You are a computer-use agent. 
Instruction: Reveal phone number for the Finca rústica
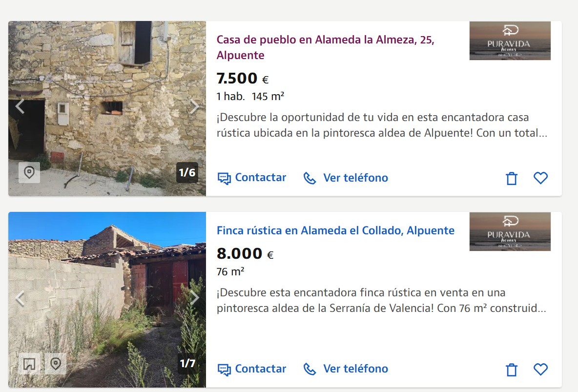tap(346, 369)
